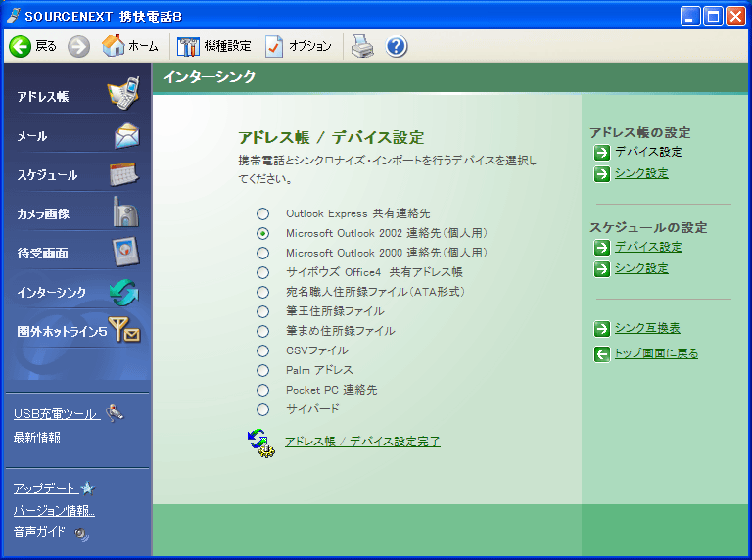Select 筆まめ住所録ファイル radio button

(262, 331)
